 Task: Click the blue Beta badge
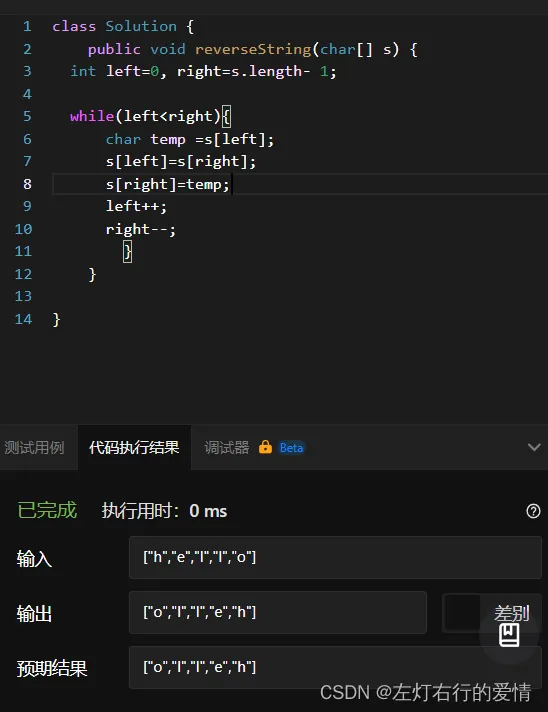[291, 448]
